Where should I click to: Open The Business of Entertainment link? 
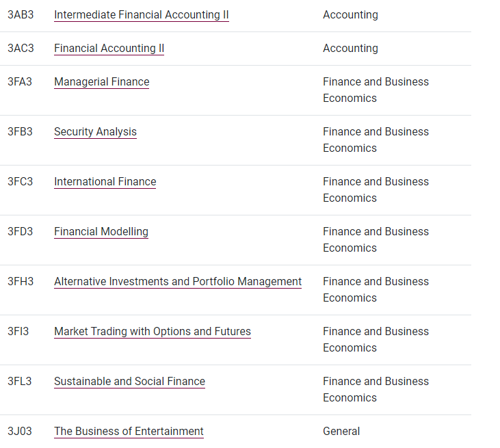[x=129, y=431]
